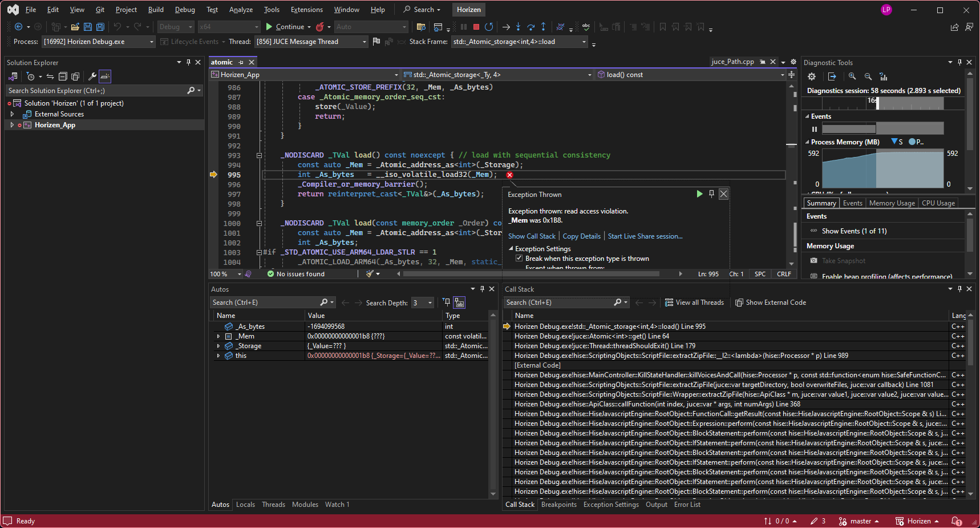Click the Step Out arrow icon
Image resolution: width=980 pixels, height=528 pixels.
(543, 27)
